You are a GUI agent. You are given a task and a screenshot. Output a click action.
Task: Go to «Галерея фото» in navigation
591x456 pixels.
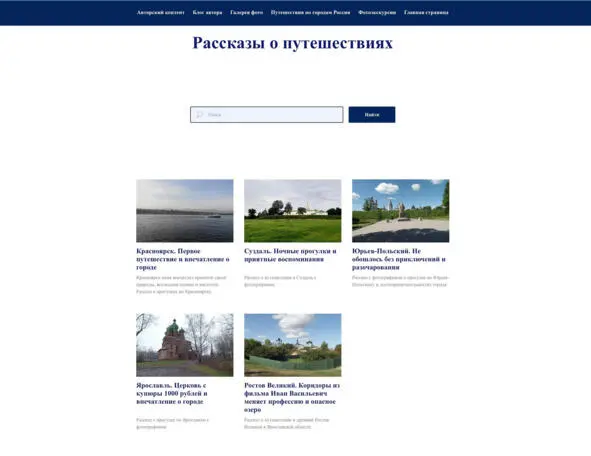coord(247,12)
